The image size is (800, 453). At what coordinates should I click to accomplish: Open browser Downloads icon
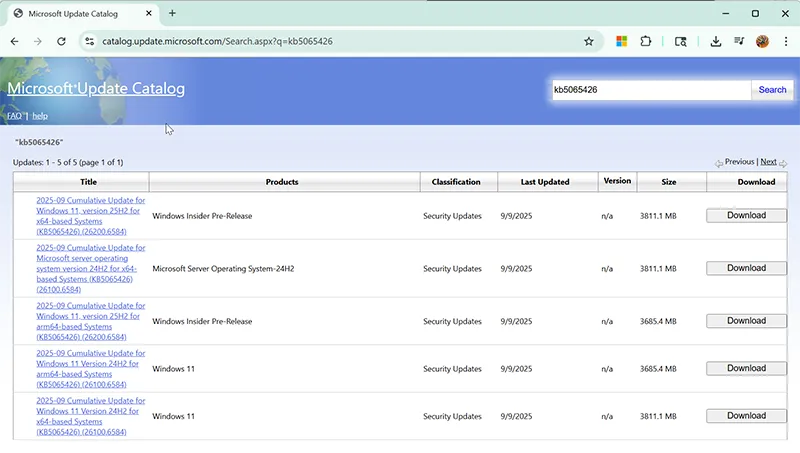pyautogui.click(x=716, y=41)
